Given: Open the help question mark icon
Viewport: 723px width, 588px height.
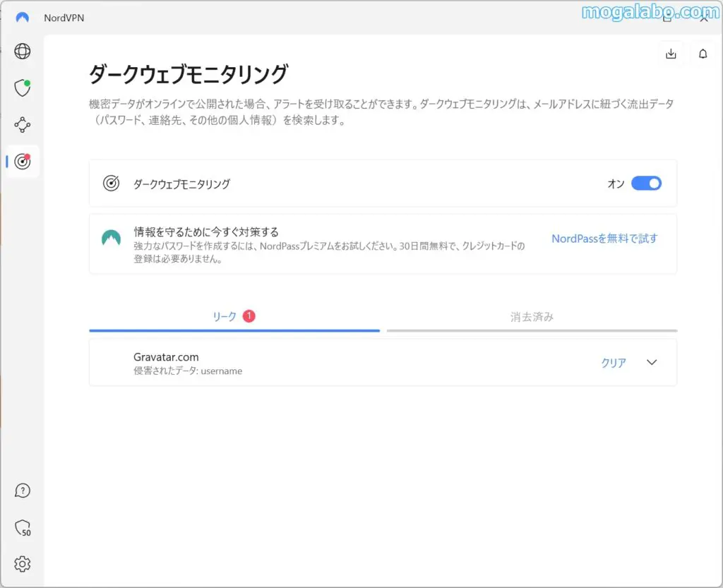Looking at the screenshot, I should (x=23, y=491).
